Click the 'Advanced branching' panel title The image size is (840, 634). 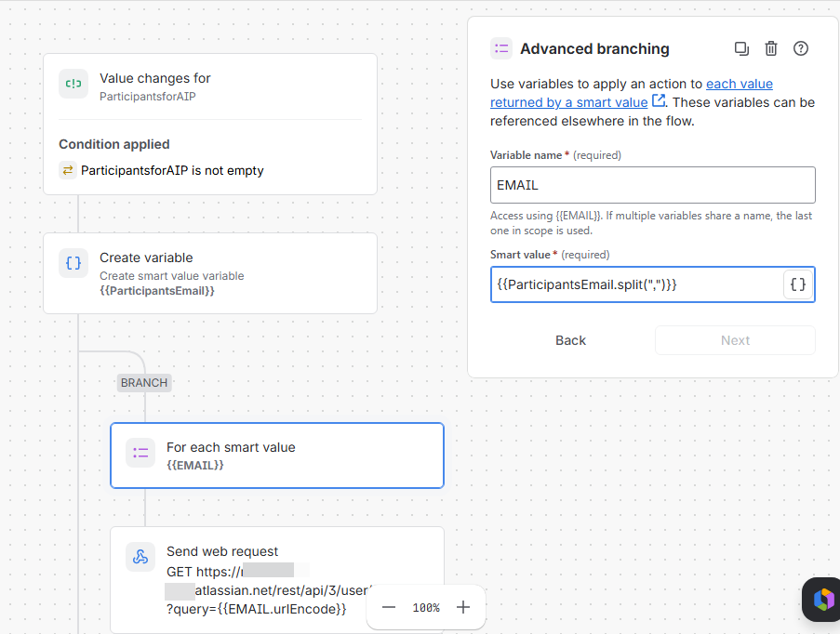coord(594,48)
